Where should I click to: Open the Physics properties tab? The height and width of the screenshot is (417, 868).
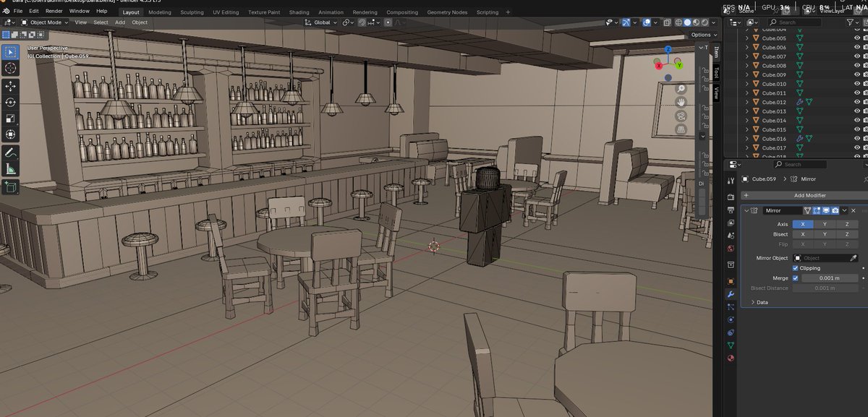pos(731,319)
